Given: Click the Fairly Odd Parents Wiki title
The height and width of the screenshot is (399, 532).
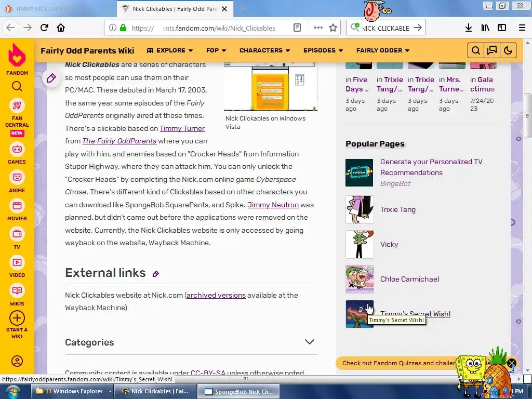Looking at the screenshot, I should (87, 50).
